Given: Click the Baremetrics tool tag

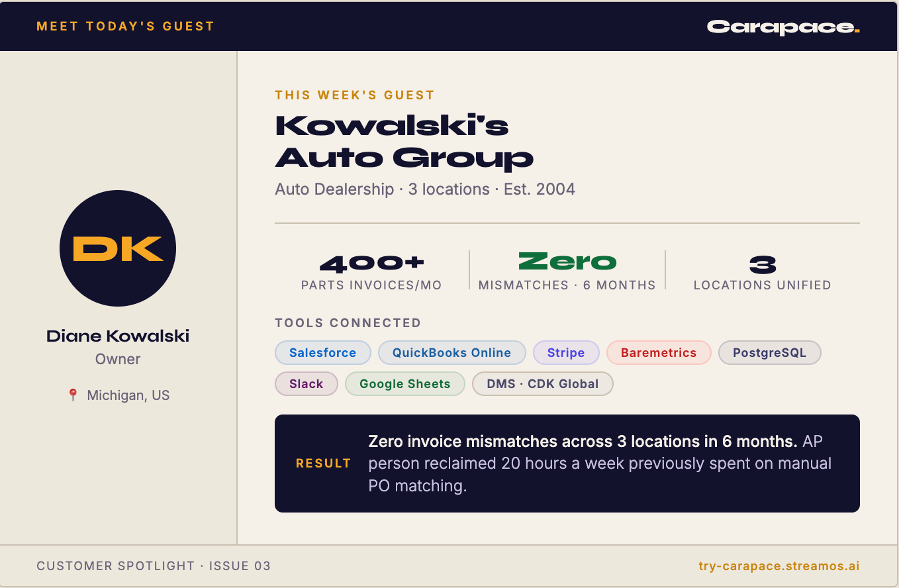Looking at the screenshot, I should click(x=659, y=353).
